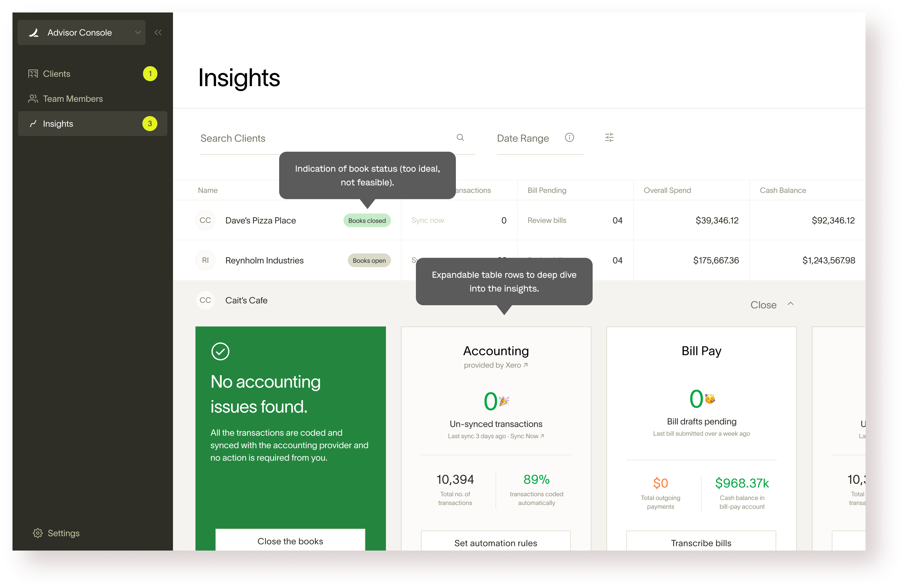Click the Set automation rules button

[496, 543]
